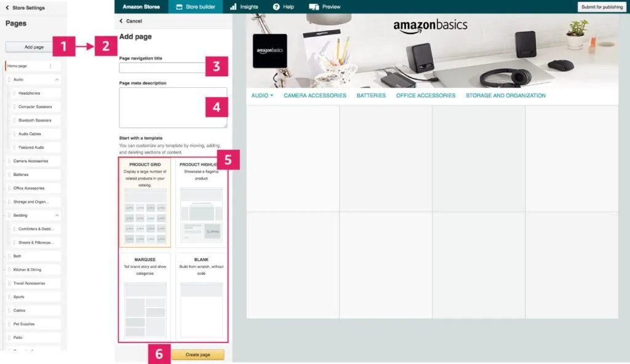630x364 pixels.
Task: Select the Blank template
Action: (x=201, y=296)
